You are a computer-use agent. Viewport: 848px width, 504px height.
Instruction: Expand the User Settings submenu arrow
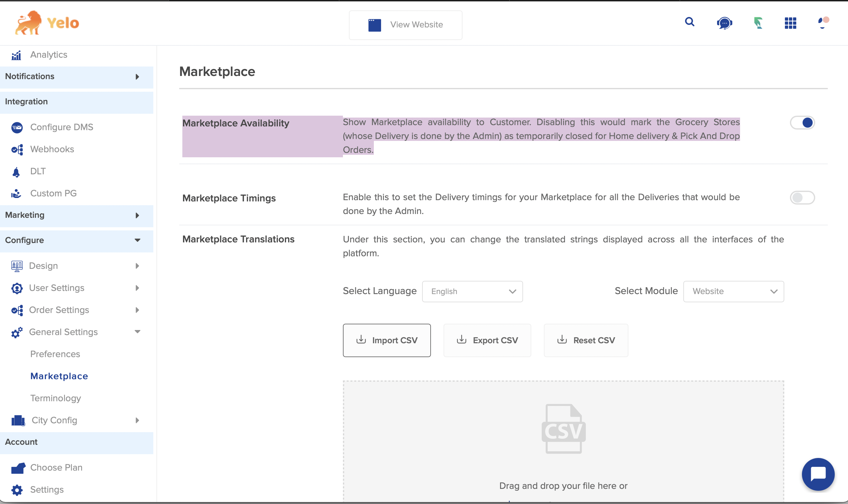(137, 288)
